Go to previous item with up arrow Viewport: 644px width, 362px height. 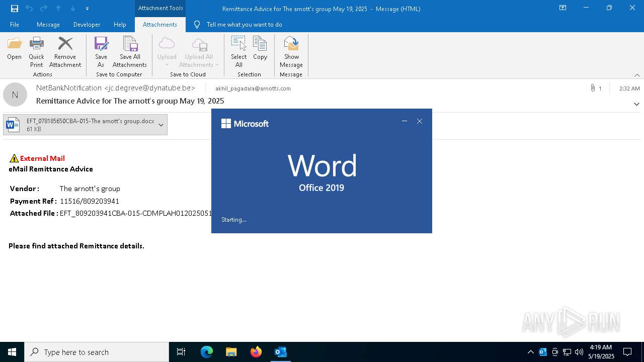click(x=58, y=9)
